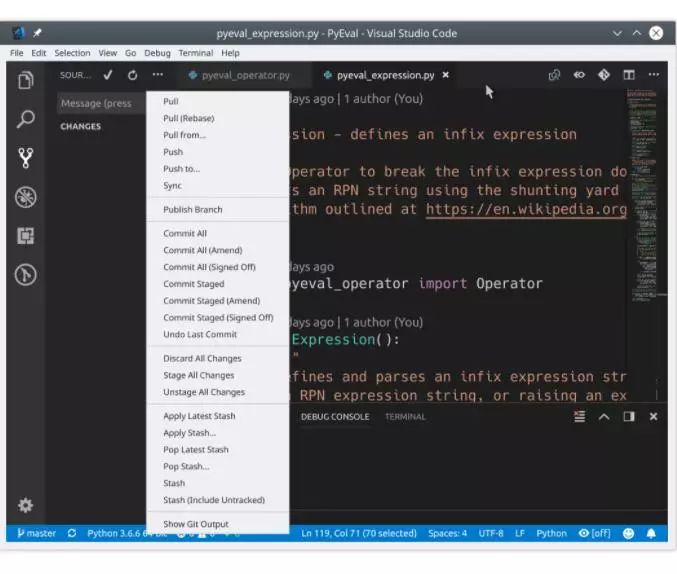Open the Explorer view in activity bar

pos(25,80)
